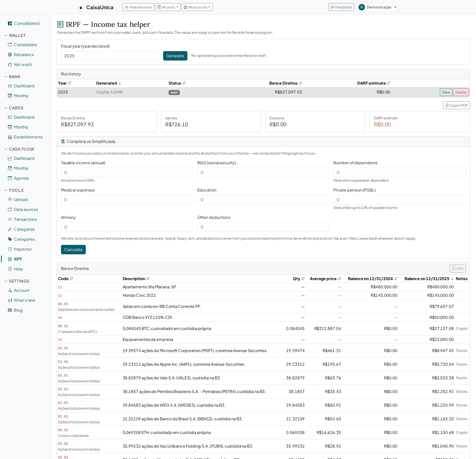Click View for the 2025 draft run
Screen dimensions: 476x459
tap(446, 92)
